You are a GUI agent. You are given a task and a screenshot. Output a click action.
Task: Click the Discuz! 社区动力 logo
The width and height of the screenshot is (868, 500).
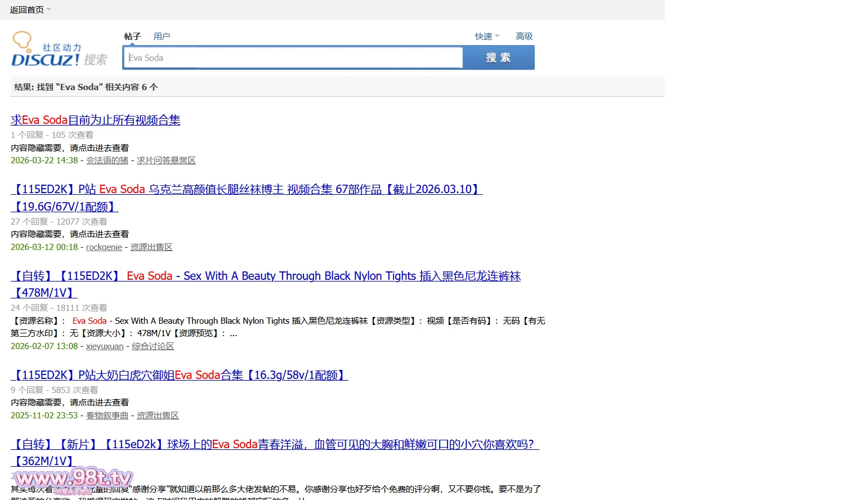59,50
